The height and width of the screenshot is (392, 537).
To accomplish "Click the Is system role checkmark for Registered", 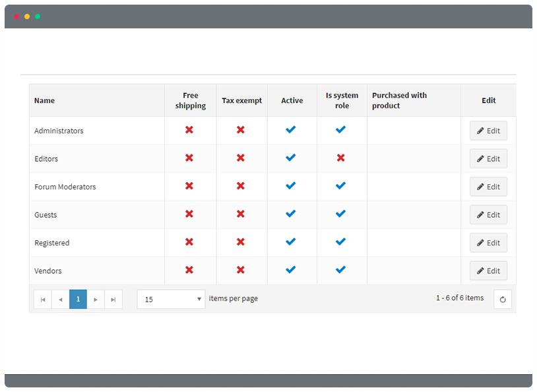I will (x=341, y=242).
